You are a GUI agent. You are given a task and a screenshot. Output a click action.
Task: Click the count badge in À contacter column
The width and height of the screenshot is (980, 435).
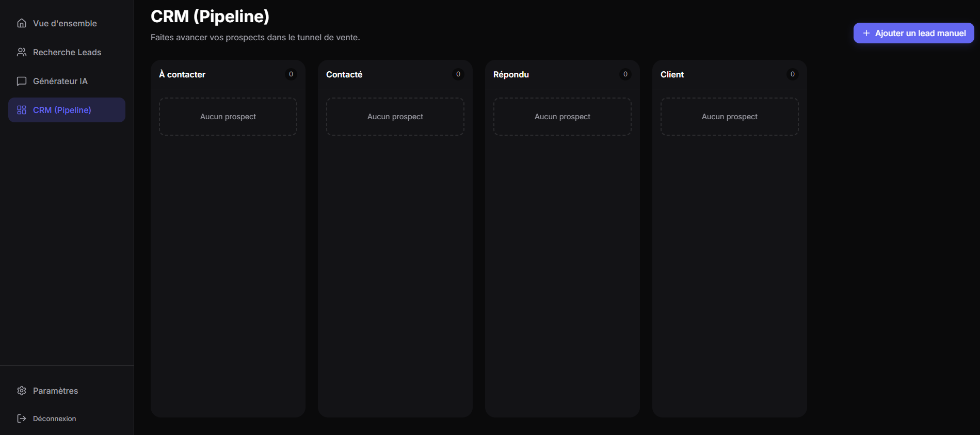click(291, 74)
